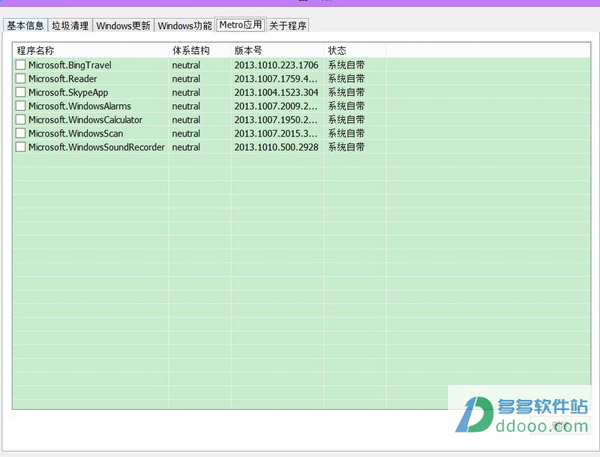The image size is (600, 457).
Task: Click the Microsoft.WindowsScan name
Action: (x=76, y=134)
